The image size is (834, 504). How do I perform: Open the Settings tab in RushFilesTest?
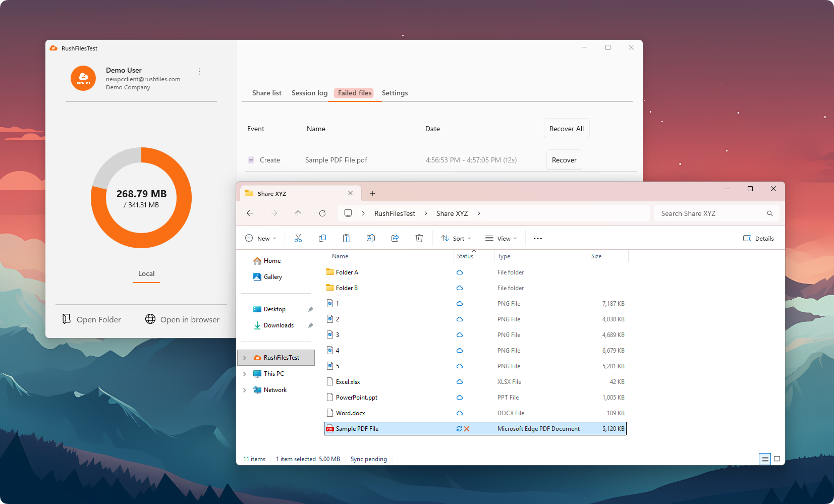395,93
